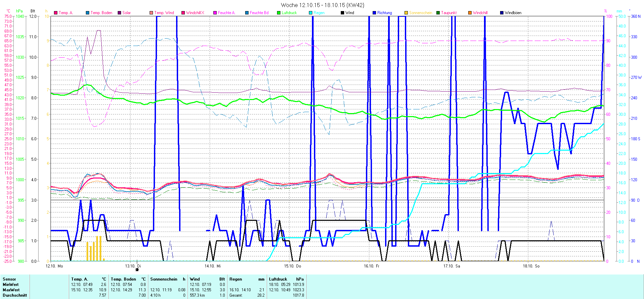Click the blue Richtung legend square
This screenshot has height=299, width=644.
[x=374, y=13]
